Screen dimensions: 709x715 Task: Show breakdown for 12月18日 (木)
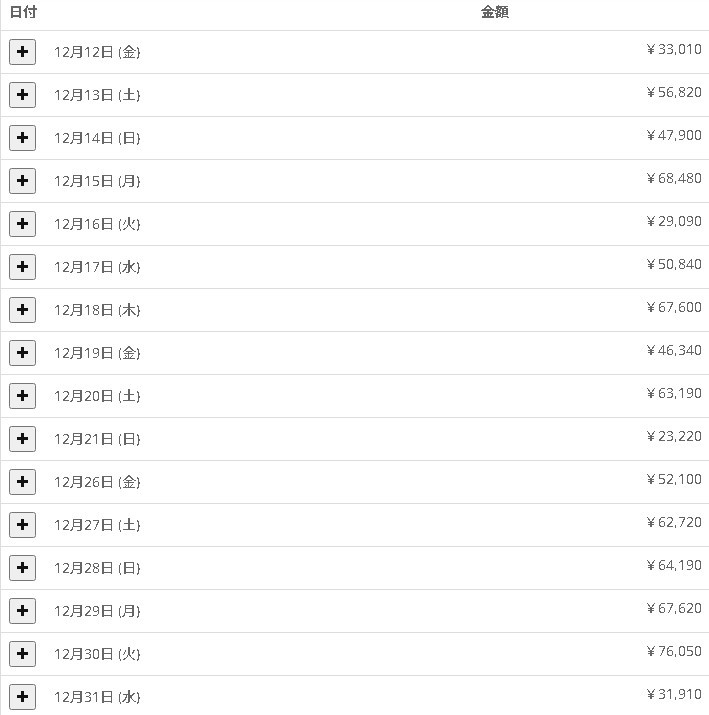coord(22,310)
